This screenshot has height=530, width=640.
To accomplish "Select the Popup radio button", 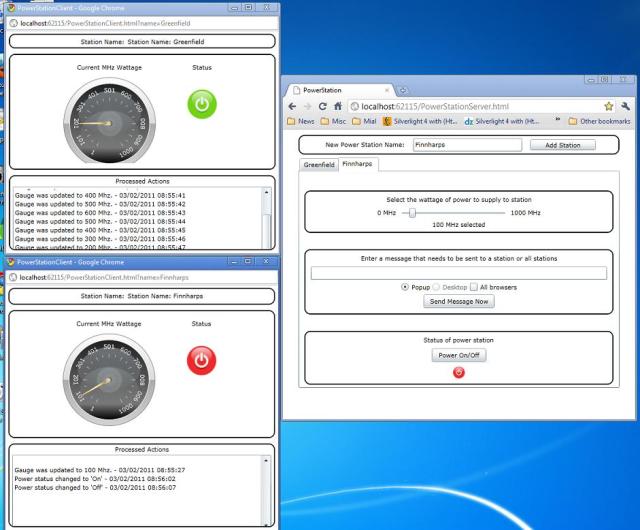I will 405,287.
